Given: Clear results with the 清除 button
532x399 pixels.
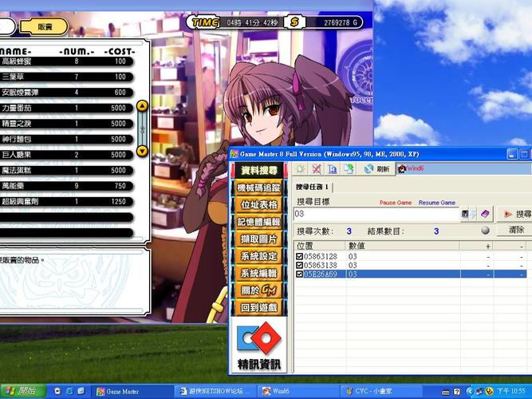Looking at the screenshot, I should tap(516, 230).
